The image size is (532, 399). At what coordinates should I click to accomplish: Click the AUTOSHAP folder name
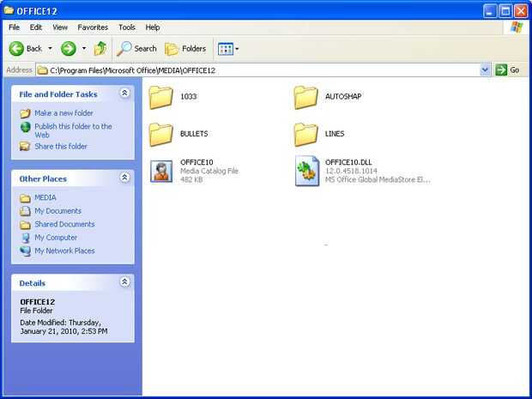coord(343,96)
